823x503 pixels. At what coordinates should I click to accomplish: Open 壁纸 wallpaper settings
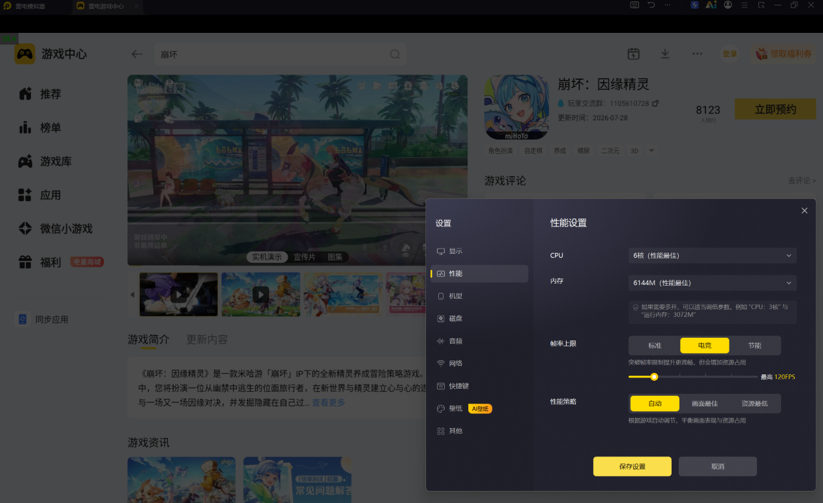tap(479, 408)
